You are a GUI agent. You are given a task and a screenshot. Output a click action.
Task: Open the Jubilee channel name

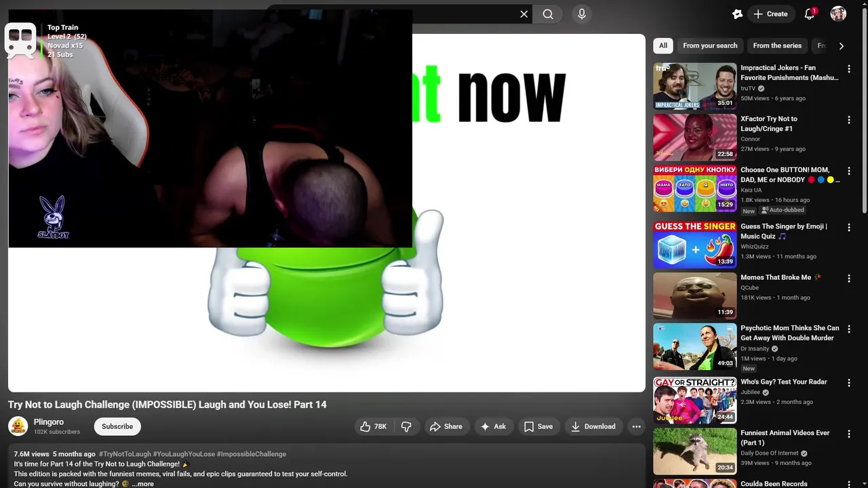(751, 392)
